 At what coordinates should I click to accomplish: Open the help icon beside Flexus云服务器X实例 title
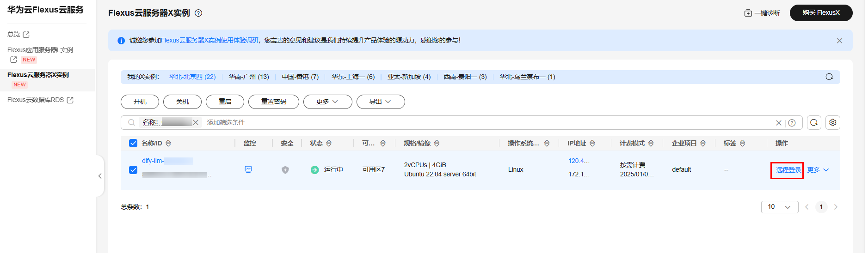[x=198, y=13]
